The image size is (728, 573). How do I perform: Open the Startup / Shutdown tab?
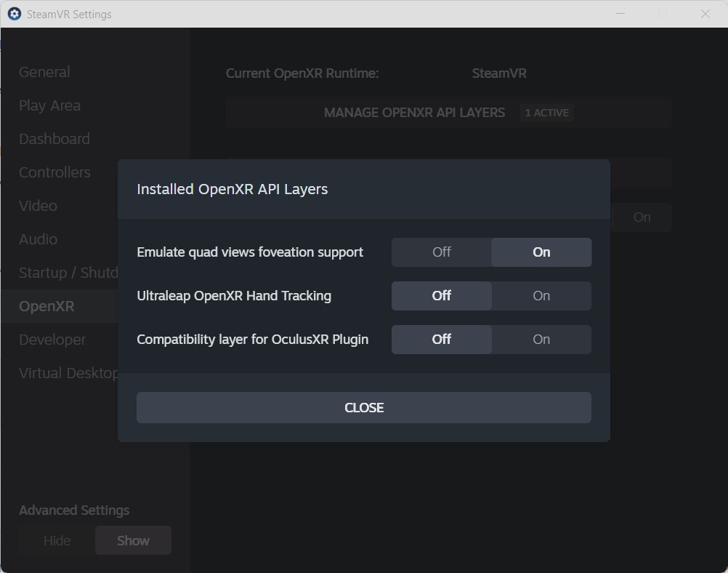point(68,273)
